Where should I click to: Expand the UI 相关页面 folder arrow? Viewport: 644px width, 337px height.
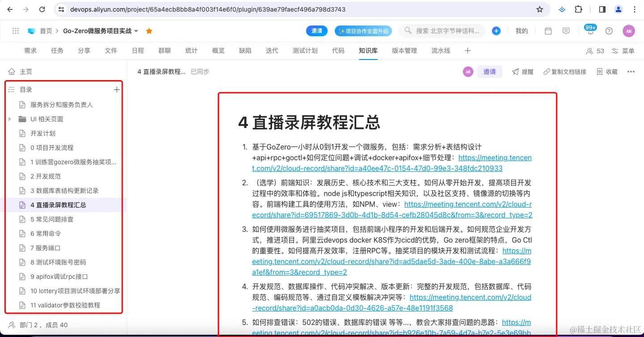pyautogui.click(x=10, y=119)
